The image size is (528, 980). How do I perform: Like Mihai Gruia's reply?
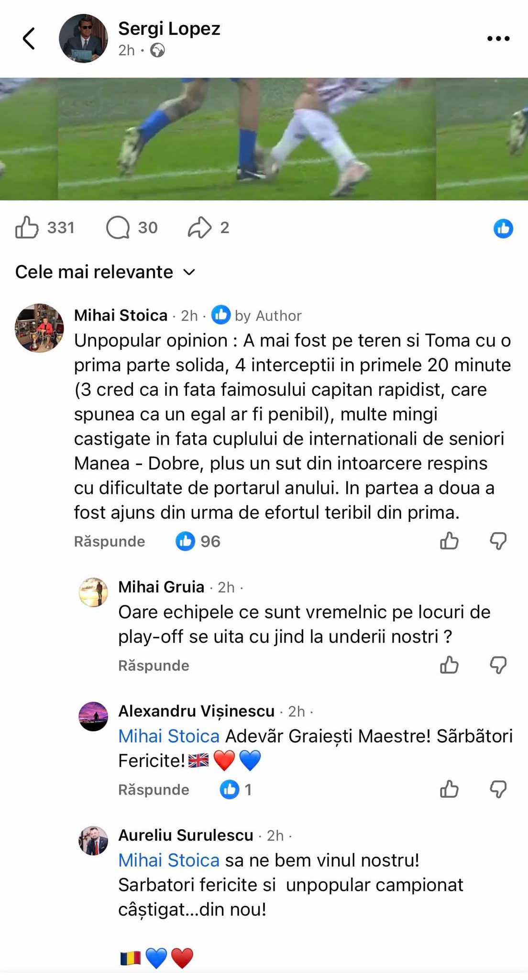pyautogui.click(x=449, y=665)
